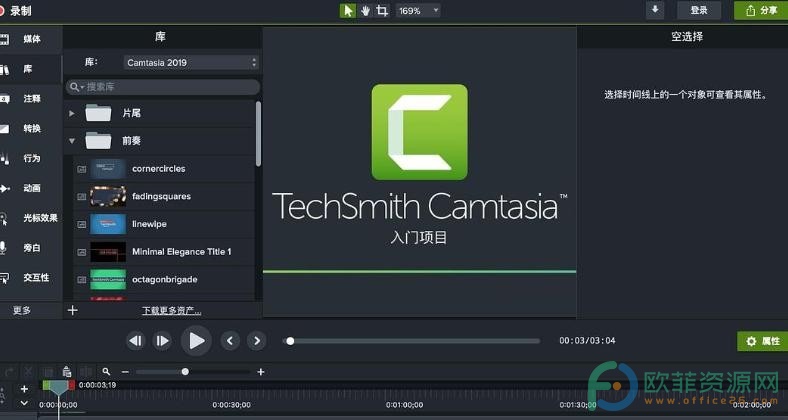Open the 下载更多资产 link

pyautogui.click(x=171, y=311)
